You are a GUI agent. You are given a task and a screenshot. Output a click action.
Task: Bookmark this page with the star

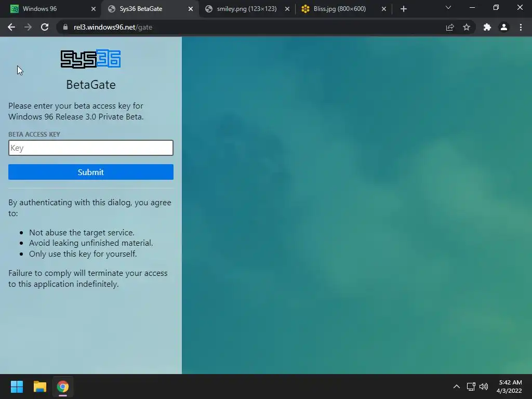pos(467,27)
